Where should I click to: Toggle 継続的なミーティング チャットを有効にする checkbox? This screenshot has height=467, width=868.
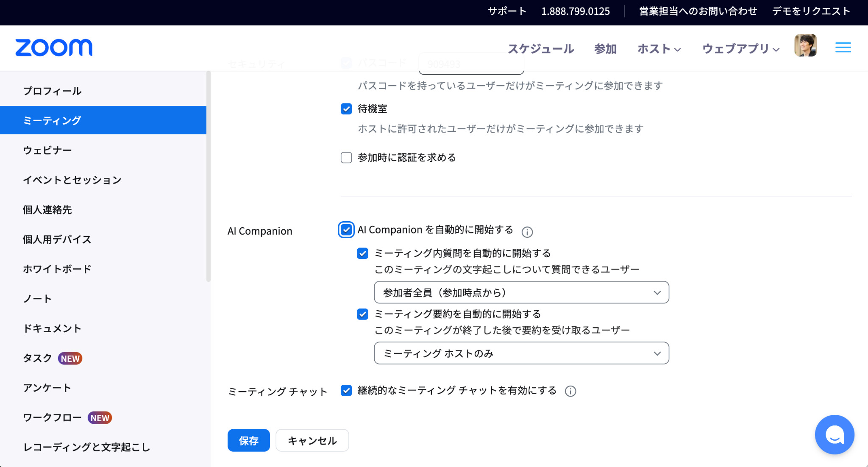[x=346, y=390]
